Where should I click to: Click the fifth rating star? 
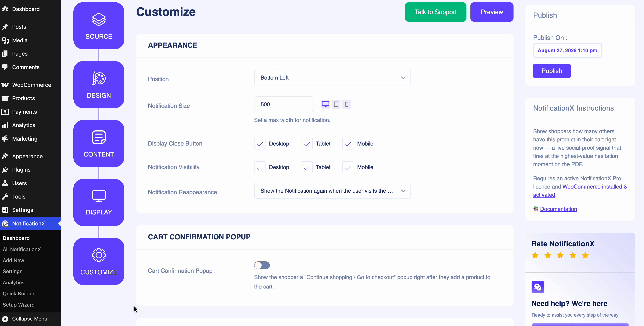pyautogui.click(x=585, y=255)
